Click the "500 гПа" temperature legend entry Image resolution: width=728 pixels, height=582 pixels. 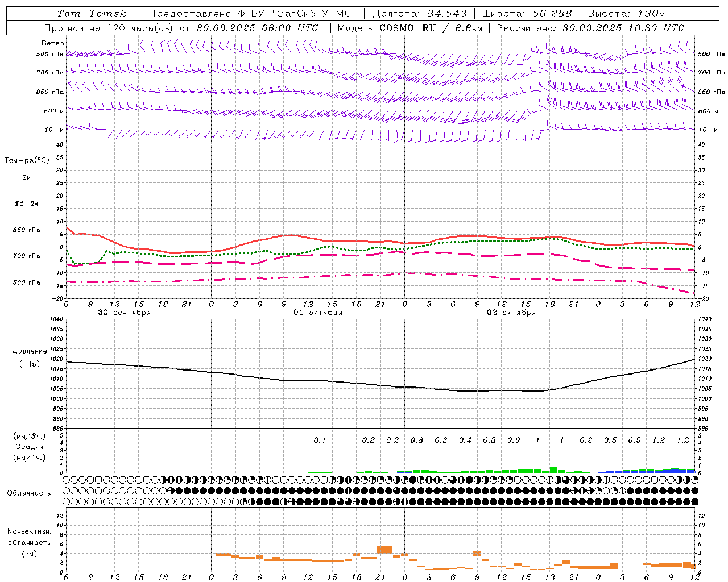click(26, 282)
